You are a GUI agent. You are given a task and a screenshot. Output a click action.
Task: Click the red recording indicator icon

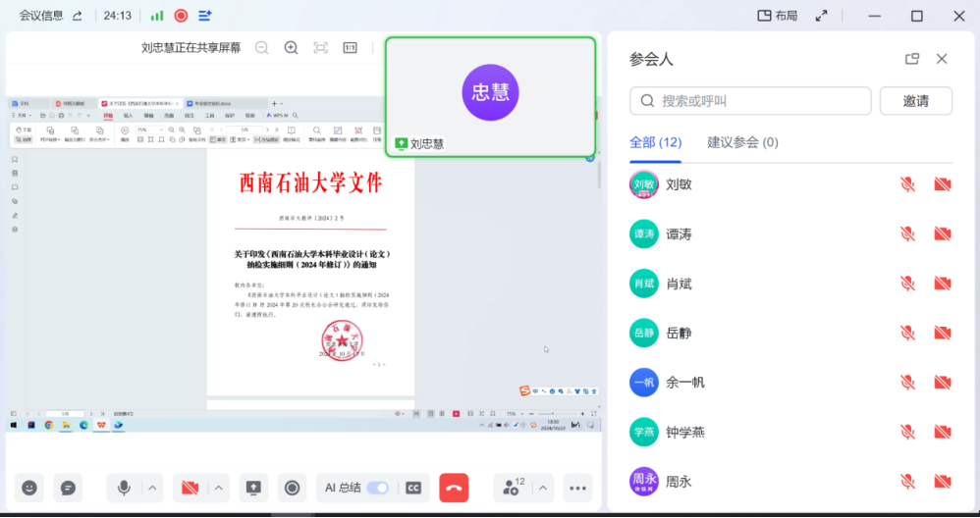(181, 16)
